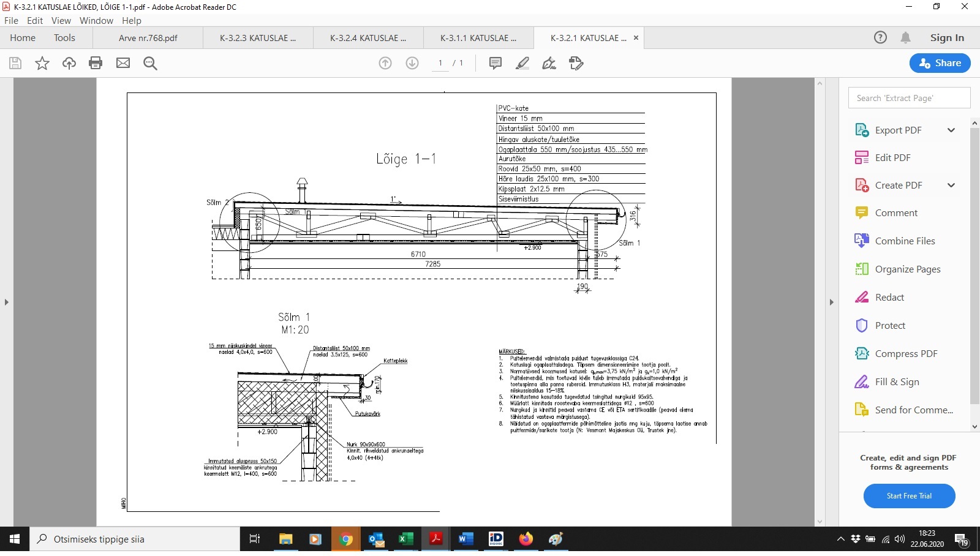Open Combine Files tool
Viewport: 980px width, 556px height.
click(905, 241)
